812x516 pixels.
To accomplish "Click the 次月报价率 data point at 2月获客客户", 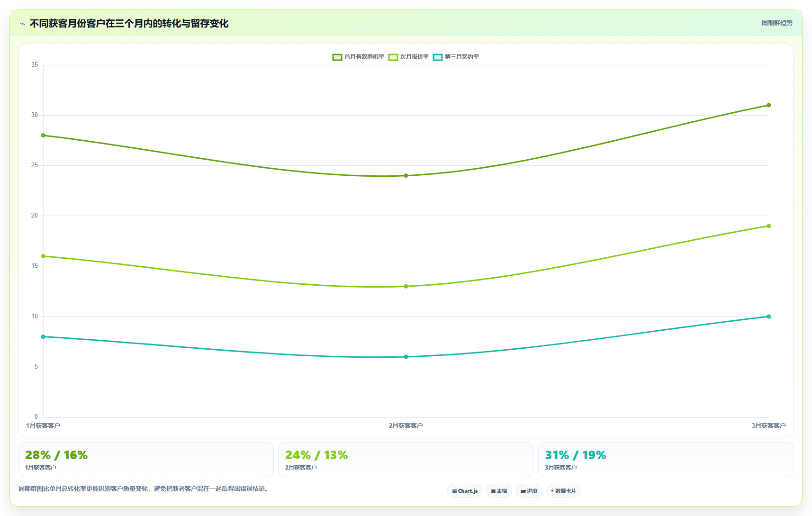I will coord(406,286).
